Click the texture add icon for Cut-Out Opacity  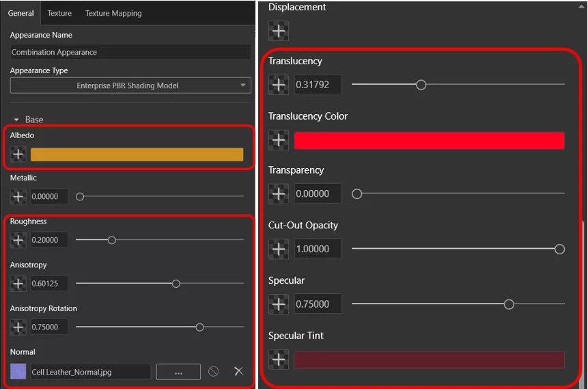coord(278,249)
